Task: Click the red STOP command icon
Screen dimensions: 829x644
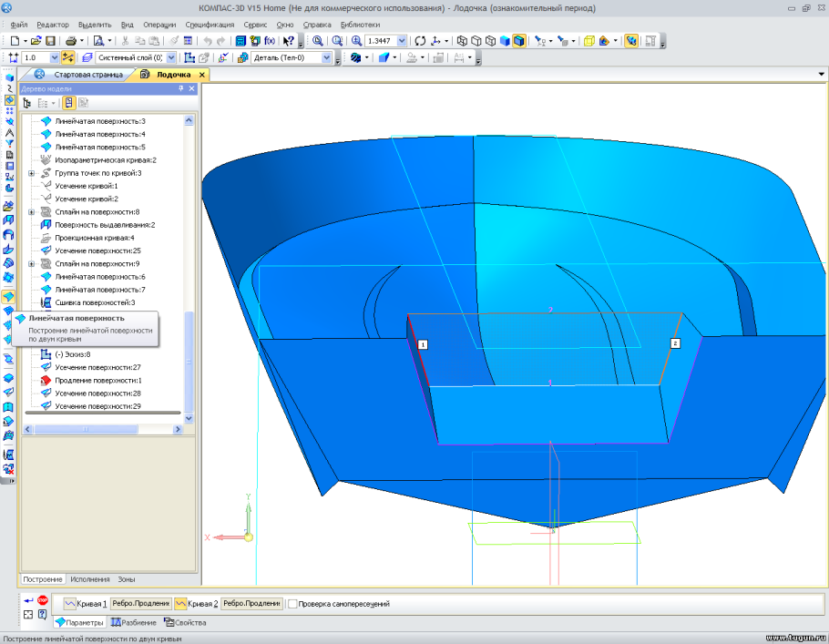Action: click(43, 600)
